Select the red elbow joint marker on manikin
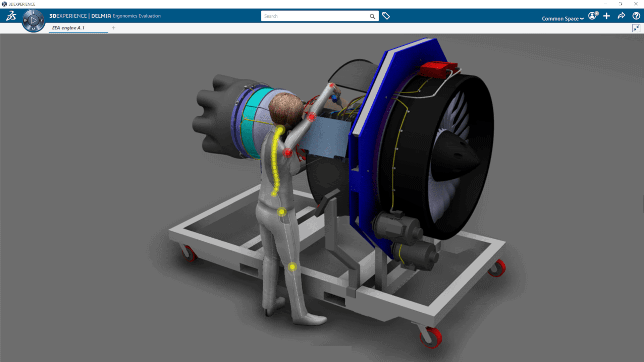This screenshot has width=644, height=362. (x=312, y=117)
